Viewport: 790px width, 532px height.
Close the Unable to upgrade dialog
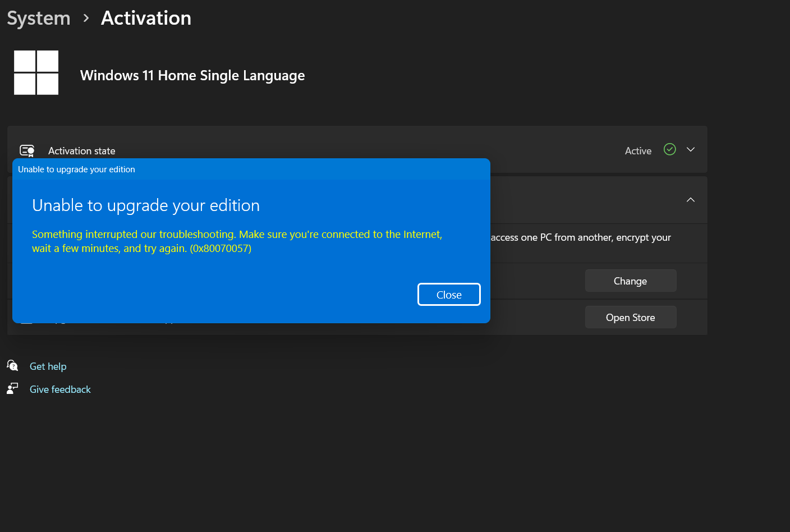coord(448,294)
